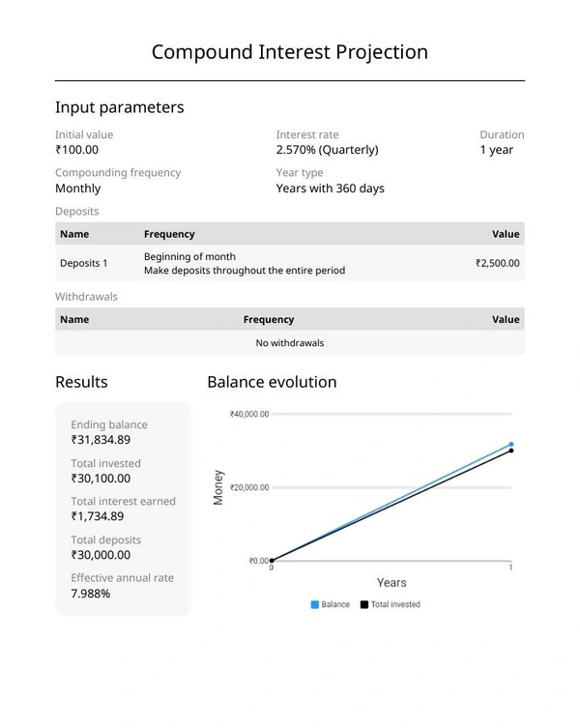
Task: Select the ₹2,500.00 deposit value
Action: (x=497, y=263)
